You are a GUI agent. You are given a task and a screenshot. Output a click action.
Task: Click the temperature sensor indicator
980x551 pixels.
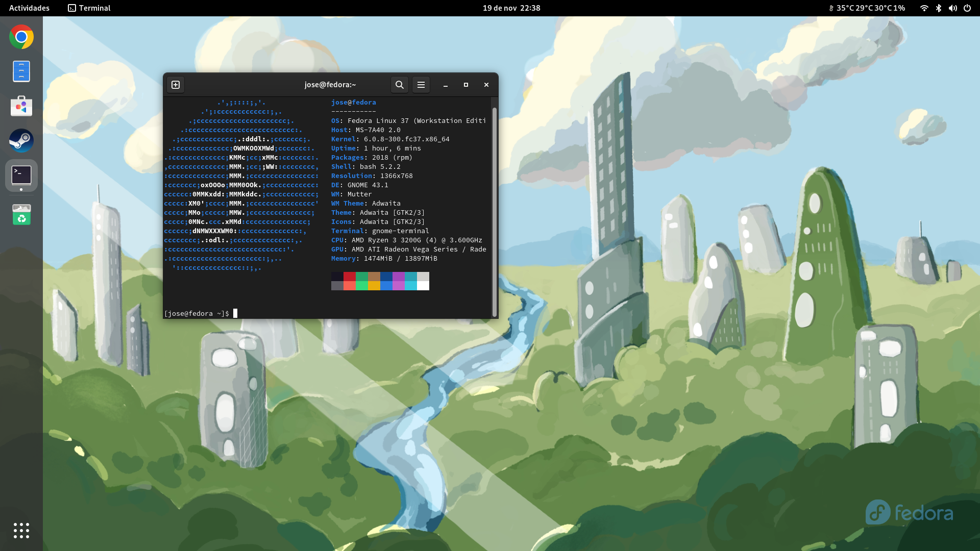(x=867, y=8)
